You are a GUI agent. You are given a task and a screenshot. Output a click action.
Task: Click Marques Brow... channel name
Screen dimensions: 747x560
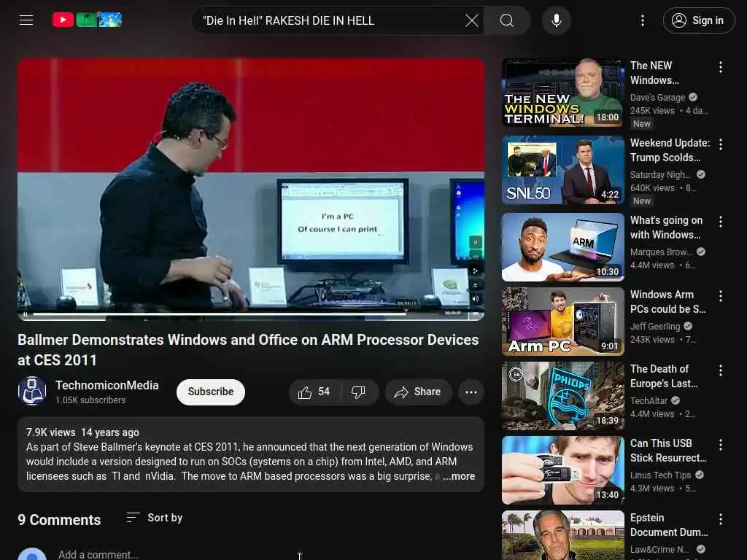[661, 252]
